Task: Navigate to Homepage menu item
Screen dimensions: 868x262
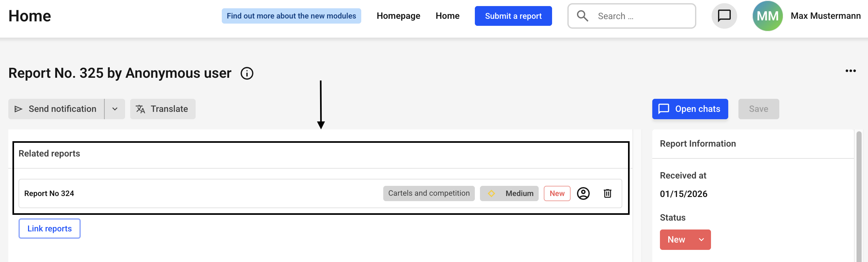Action: click(398, 16)
